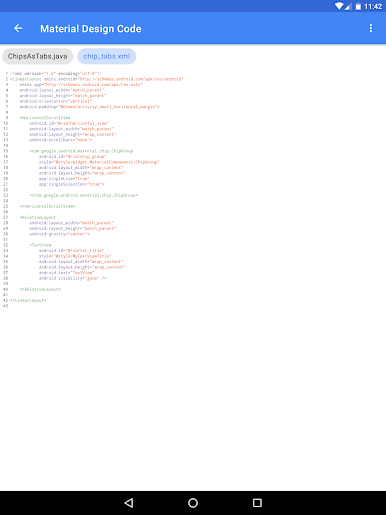Tap the Android home circle button

193,503
